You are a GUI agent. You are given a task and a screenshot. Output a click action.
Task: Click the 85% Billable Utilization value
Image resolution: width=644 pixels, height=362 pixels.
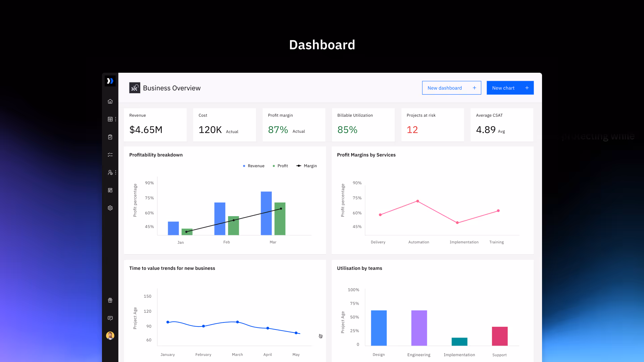[347, 130]
